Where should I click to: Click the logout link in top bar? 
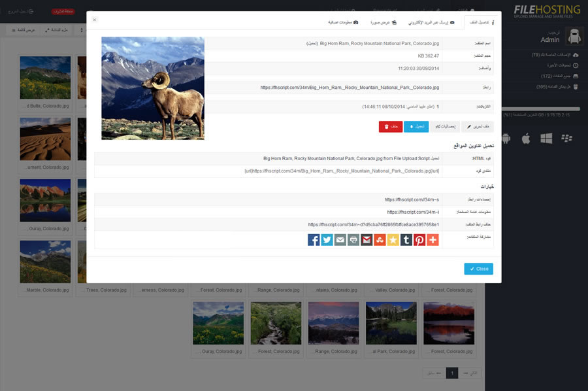tap(21, 11)
